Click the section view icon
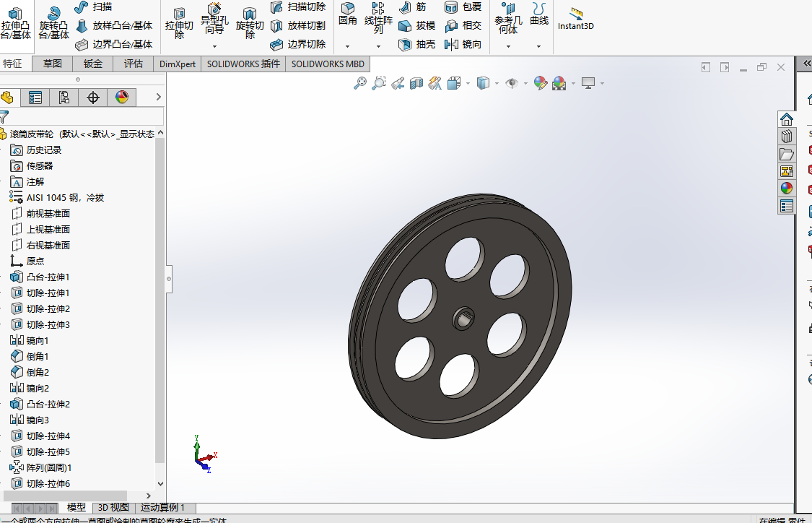This screenshot has height=523, width=812. [416, 83]
